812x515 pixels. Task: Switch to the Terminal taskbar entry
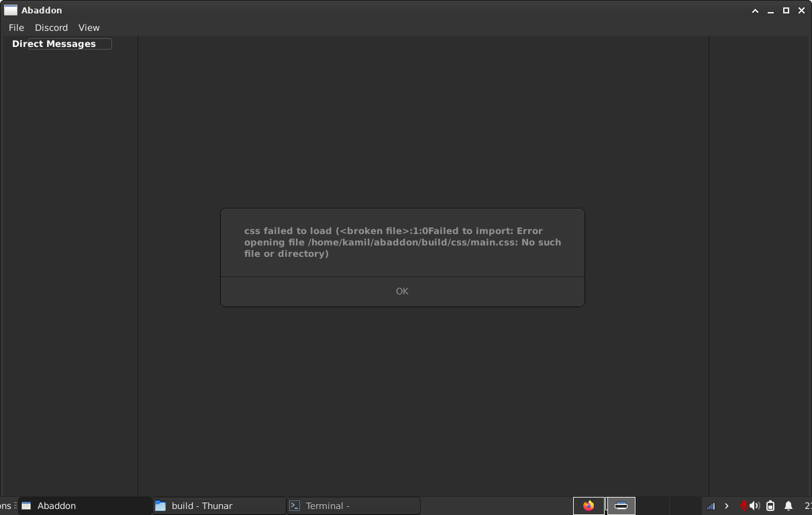(354, 506)
